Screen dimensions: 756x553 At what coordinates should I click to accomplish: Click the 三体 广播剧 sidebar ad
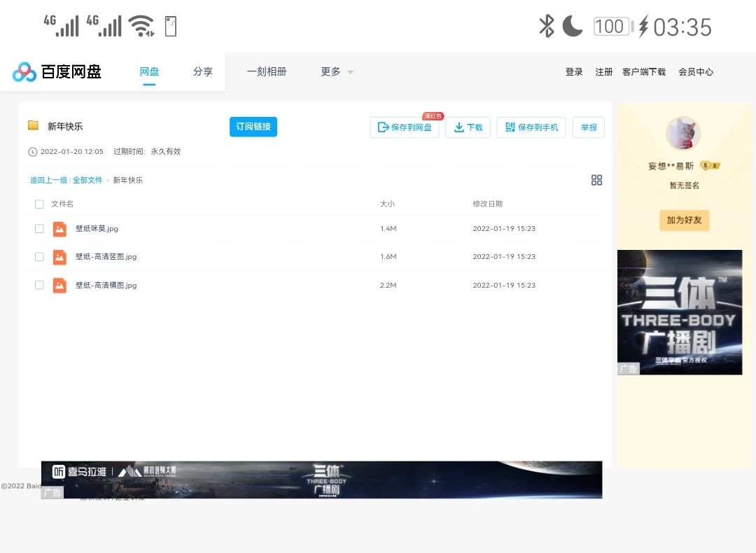click(x=680, y=312)
